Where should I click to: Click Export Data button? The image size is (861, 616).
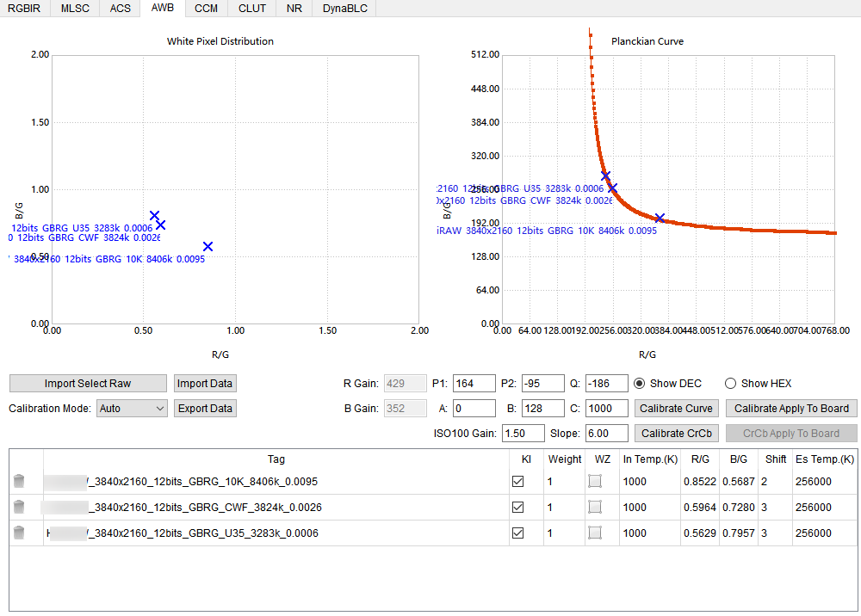[205, 409]
